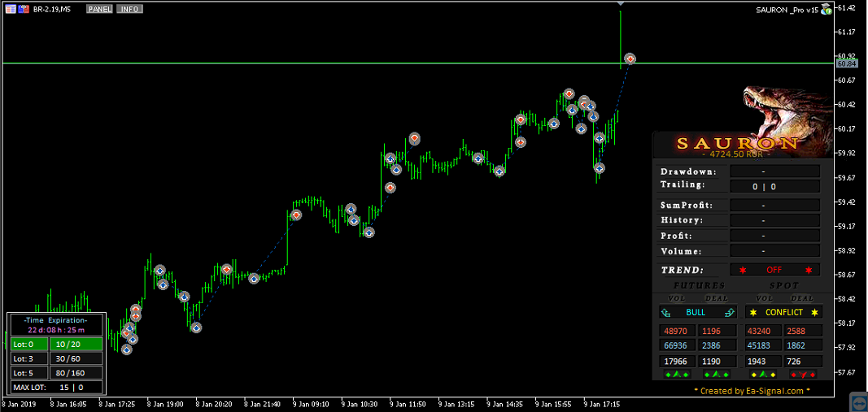Click the MAX LOT 15 | 0 field
868x412 pixels.
(x=56, y=387)
